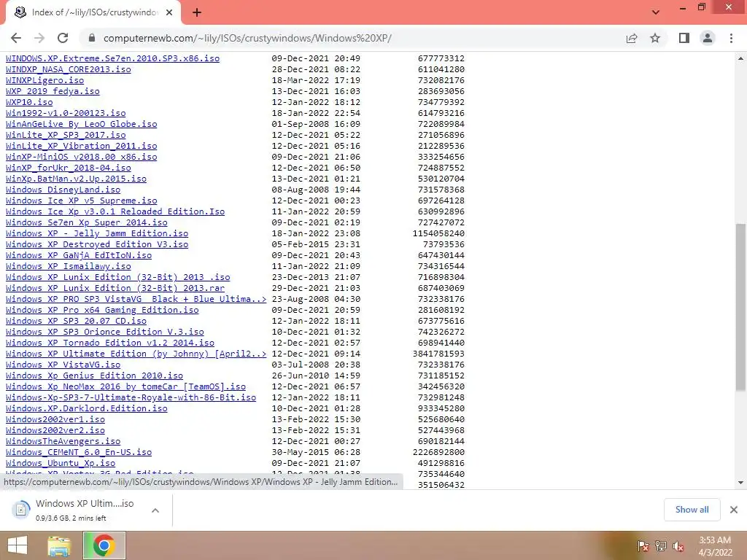Click WinAnGeLive_By_LeoO_Globe.iso link
Screen dimensions: 747x560
(81, 124)
